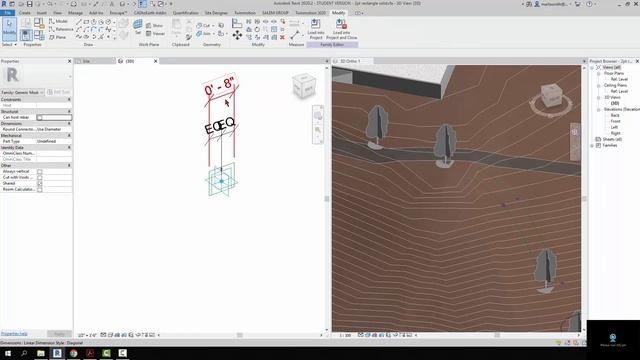
Task: Pick the Rectangle draw tool
Action: click(86, 21)
